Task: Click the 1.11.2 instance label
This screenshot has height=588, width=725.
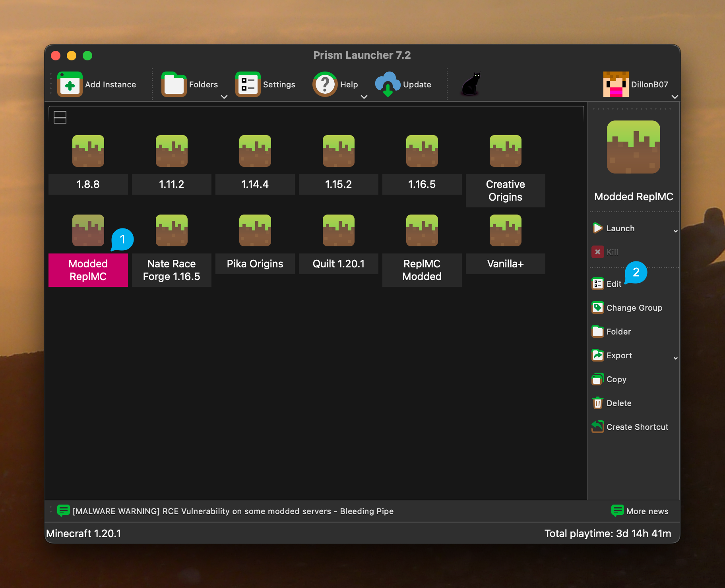Action: click(x=172, y=184)
